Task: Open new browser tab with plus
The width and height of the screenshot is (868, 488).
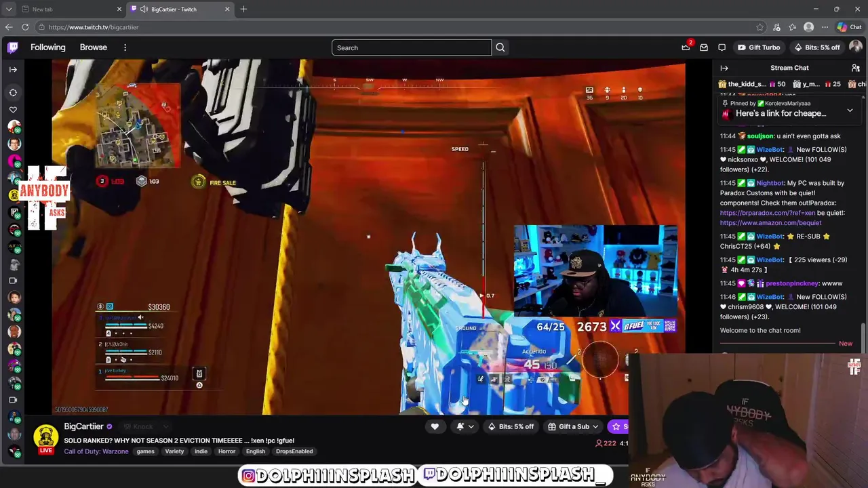Action: coord(243,9)
